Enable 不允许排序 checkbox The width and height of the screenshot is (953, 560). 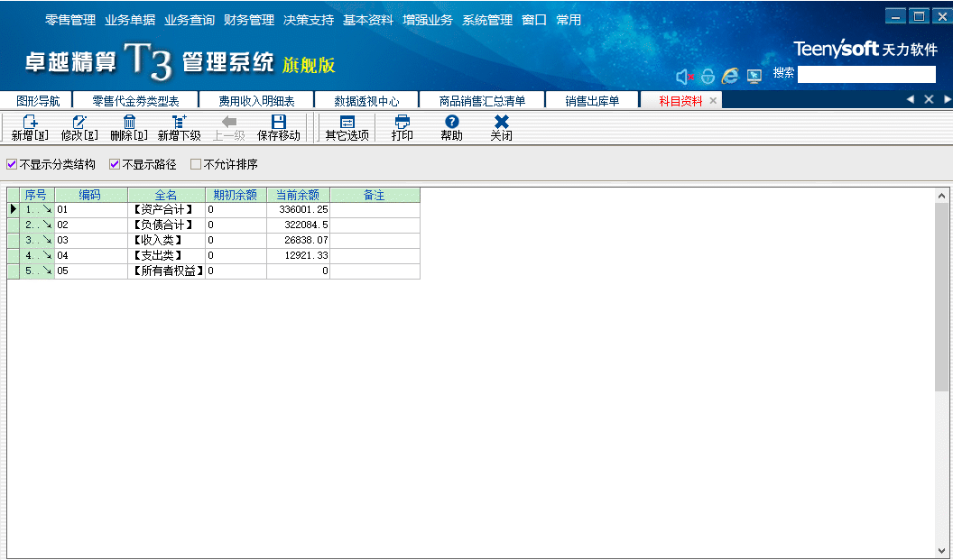pos(196,165)
